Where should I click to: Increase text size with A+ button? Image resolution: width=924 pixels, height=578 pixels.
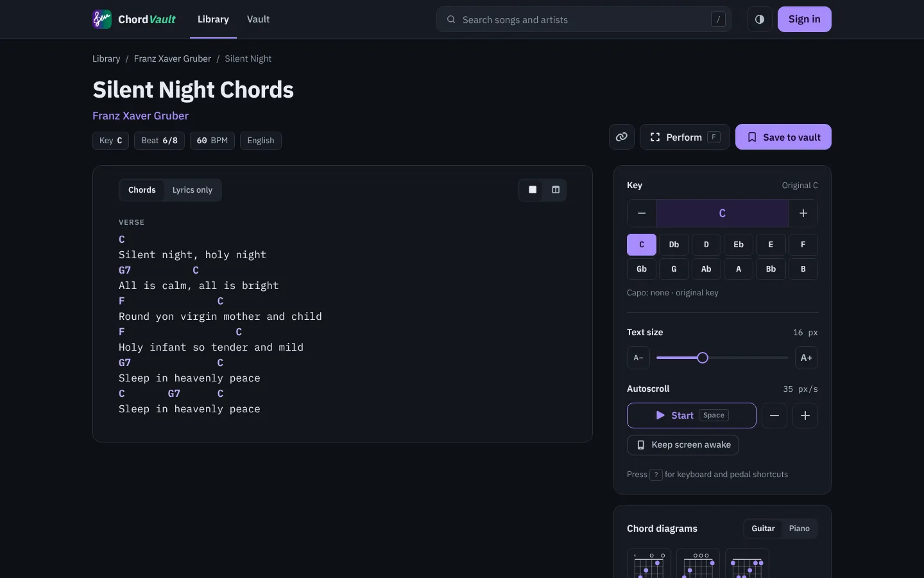click(x=807, y=358)
